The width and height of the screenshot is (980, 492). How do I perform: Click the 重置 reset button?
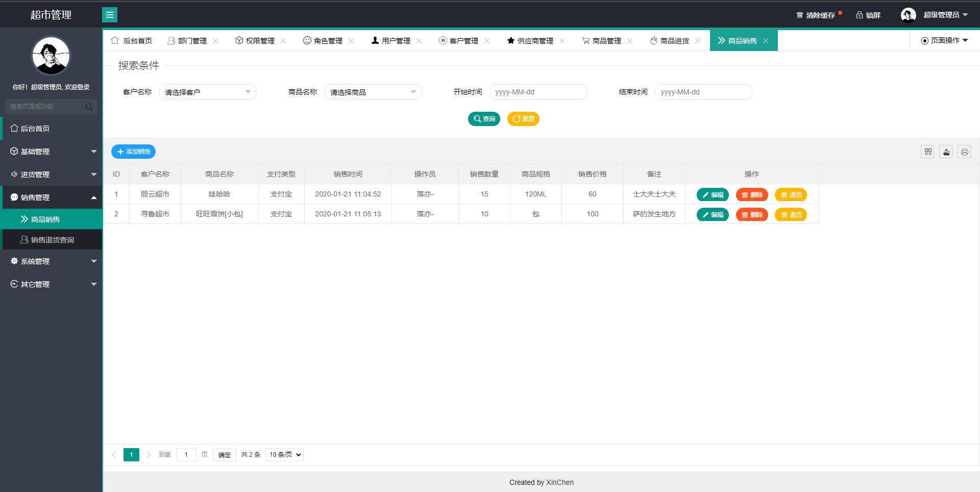point(523,119)
